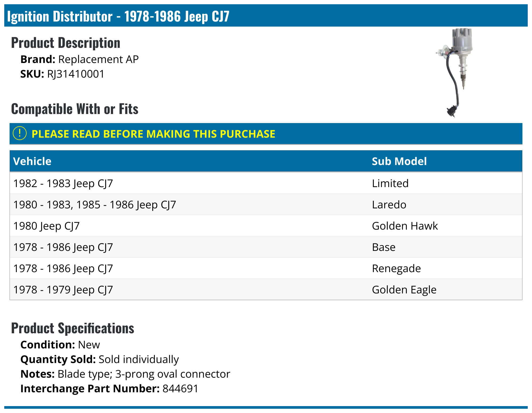Click the Compatible With or Fits heading
Viewport: 532px width, 413px height.
coord(75,109)
